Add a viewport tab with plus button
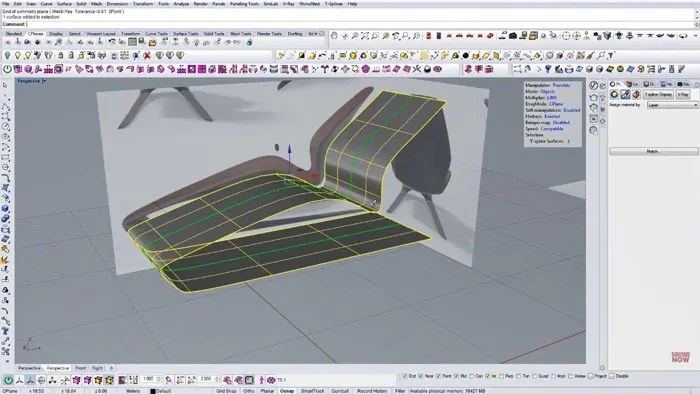 click(111, 368)
